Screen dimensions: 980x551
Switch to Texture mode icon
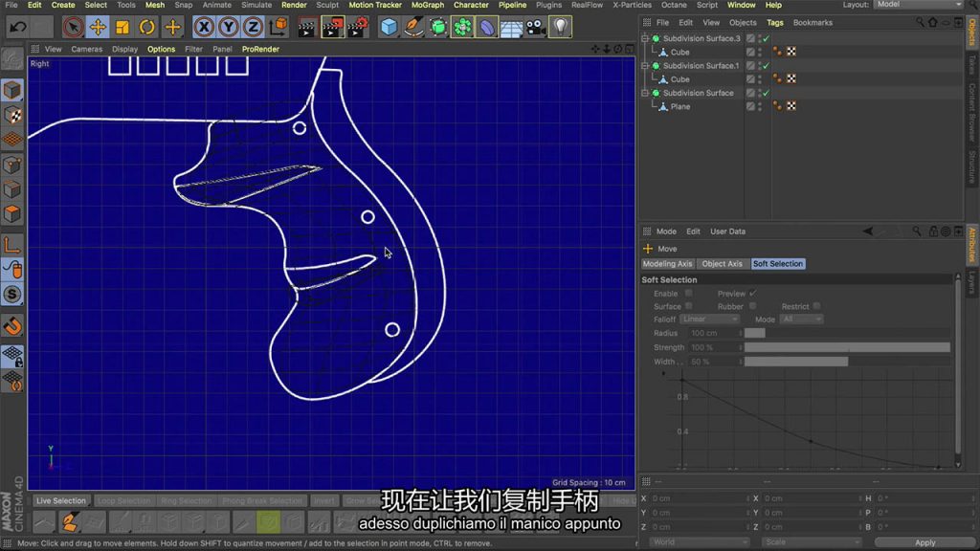[12, 115]
